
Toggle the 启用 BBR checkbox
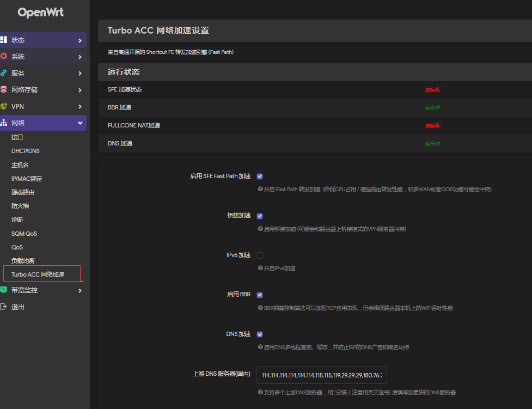(260, 295)
